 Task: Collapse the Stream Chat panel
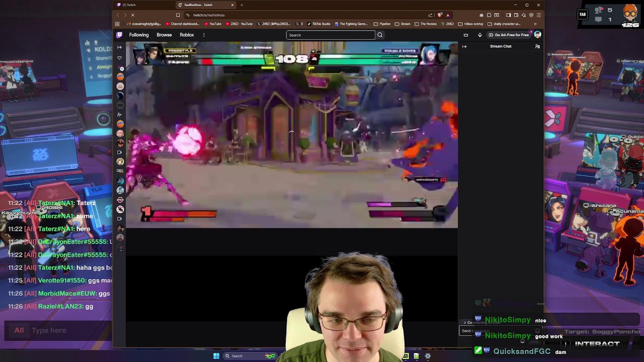coord(464,46)
